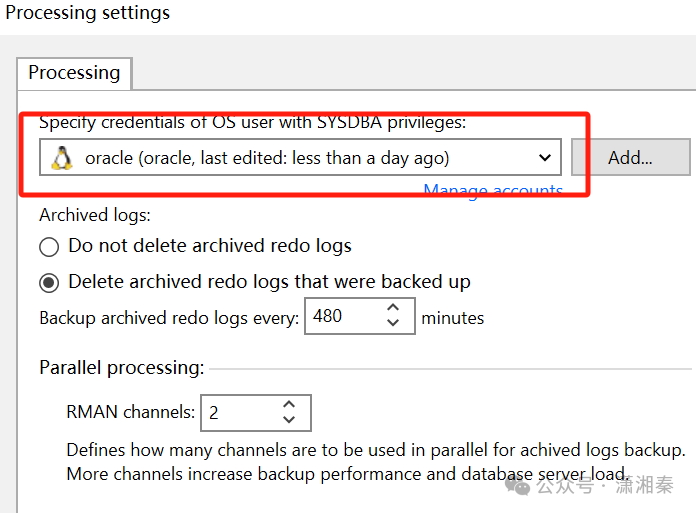
Task: Click the Linux penguin icon in credentials box
Action: (63, 157)
